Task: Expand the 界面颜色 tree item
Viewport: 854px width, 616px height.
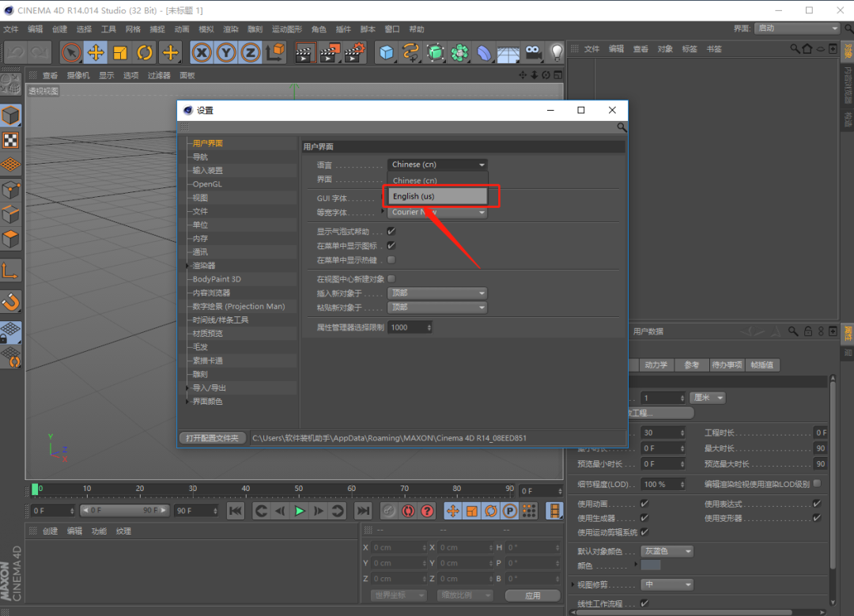Action: click(x=188, y=402)
